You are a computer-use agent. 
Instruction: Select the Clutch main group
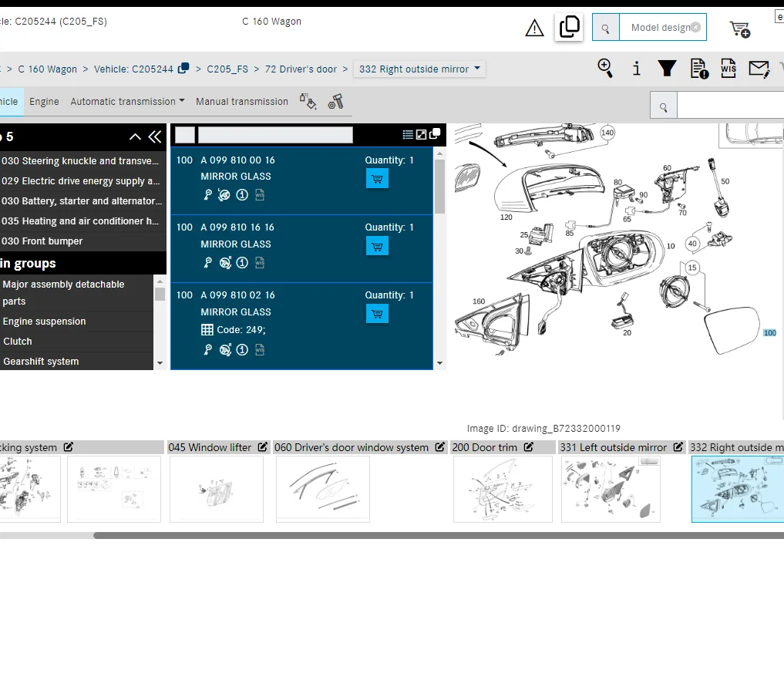click(76, 341)
